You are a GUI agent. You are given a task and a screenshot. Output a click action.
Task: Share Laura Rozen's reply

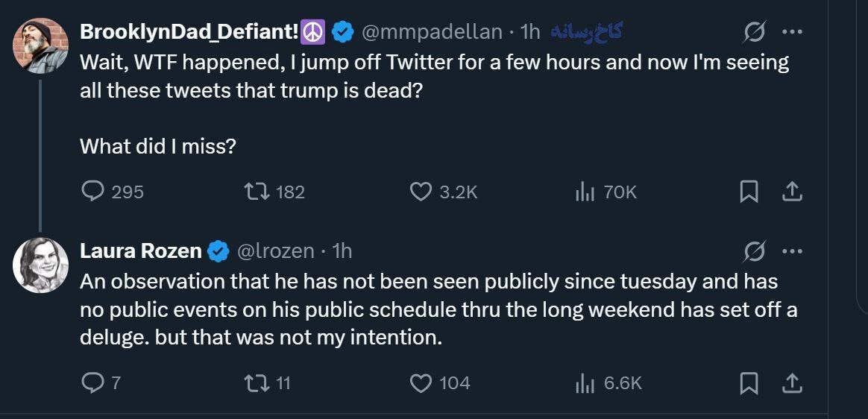click(x=791, y=383)
